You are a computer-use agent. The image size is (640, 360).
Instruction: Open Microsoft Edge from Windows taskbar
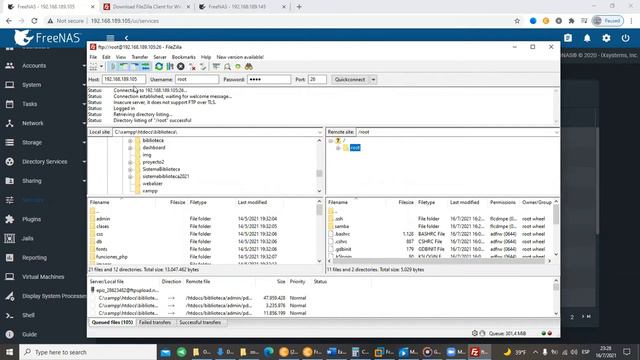[x=269, y=352]
